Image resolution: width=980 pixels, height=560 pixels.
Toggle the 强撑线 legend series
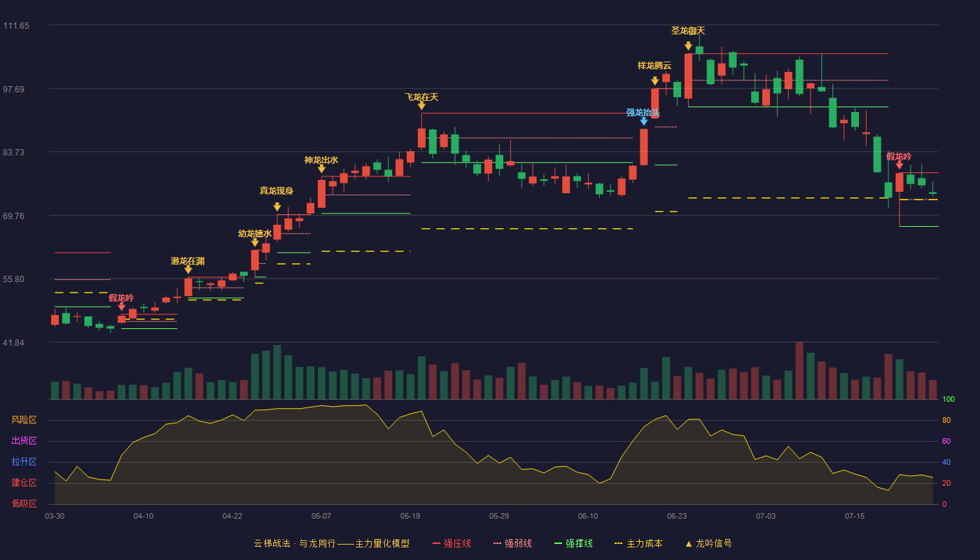pyautogui.click(x=573, y=543)
